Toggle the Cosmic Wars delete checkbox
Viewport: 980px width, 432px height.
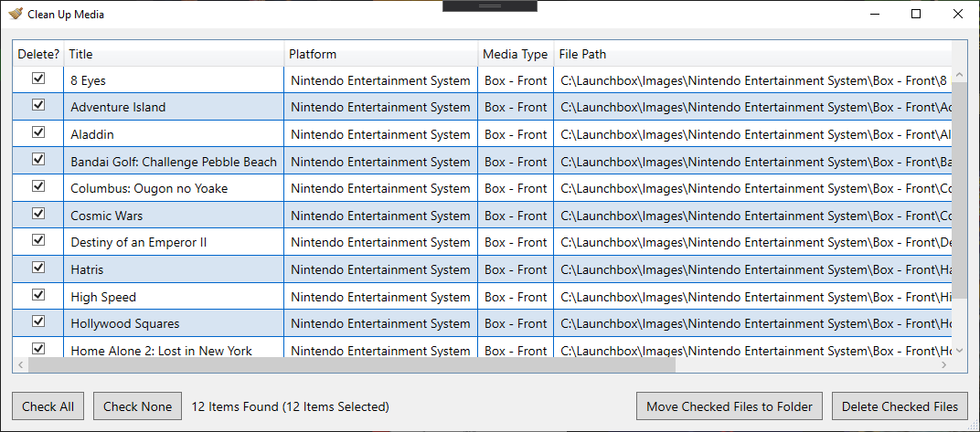pyautogui.click(x=38, y=214)
